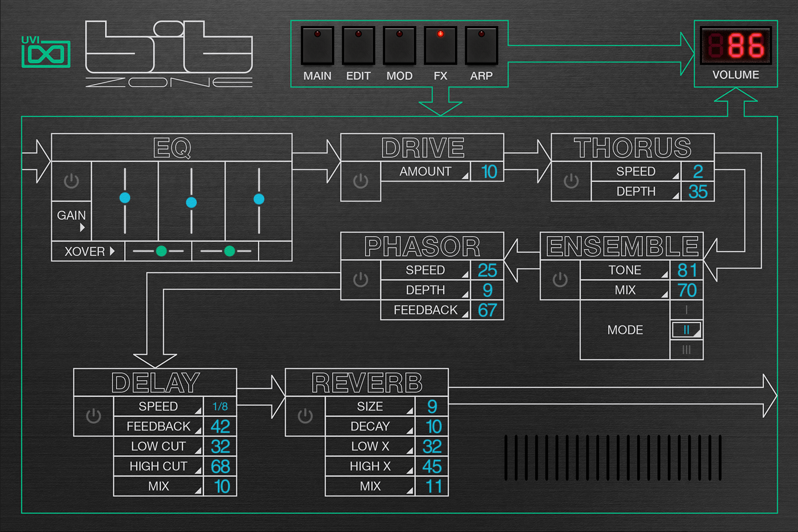This screenshot has width=798, height=532.
Task: Click the Delay LOW CUT label
Action: point(158,447)
